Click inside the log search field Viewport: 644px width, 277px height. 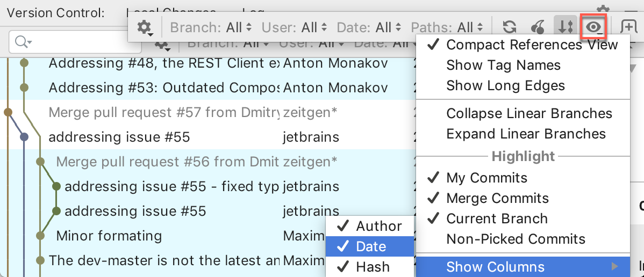(75, 41)
